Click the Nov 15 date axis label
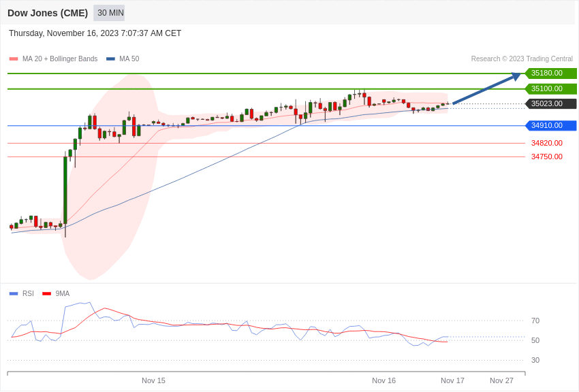This screenshot has width=579, height=392. click(154, 380)
